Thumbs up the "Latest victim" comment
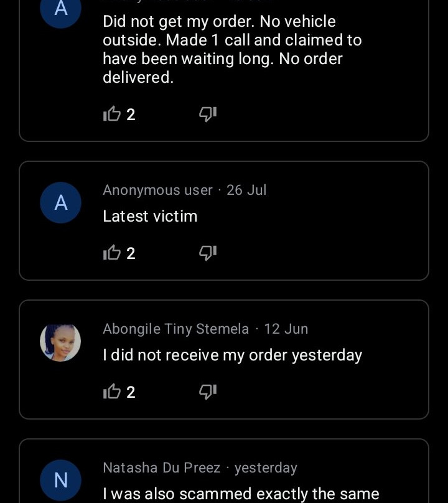 (112, 253)
